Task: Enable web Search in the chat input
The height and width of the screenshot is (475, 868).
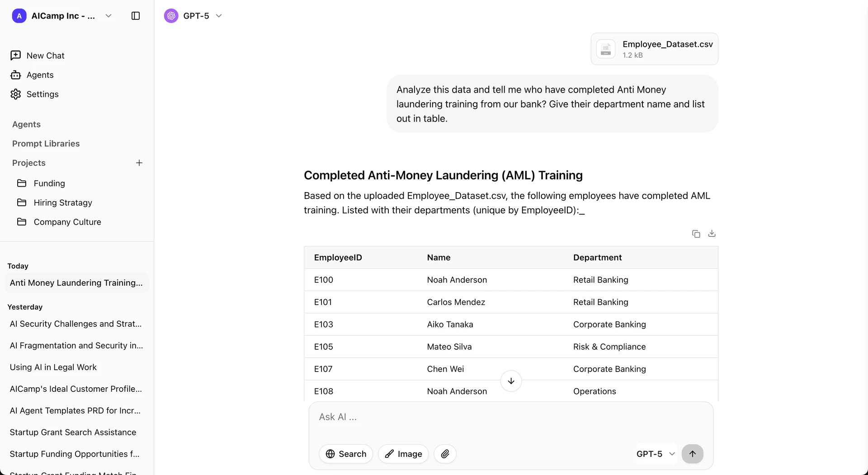Action: coord(345,454)
